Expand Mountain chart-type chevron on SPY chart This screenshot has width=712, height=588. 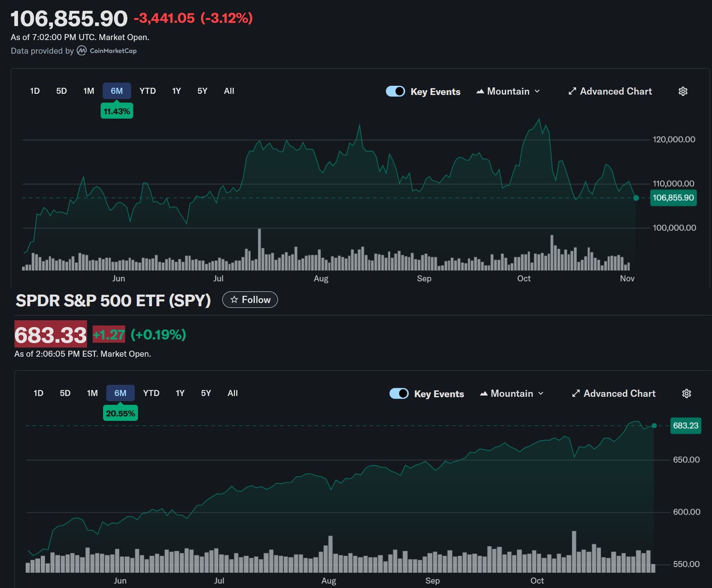coord(541,394)
